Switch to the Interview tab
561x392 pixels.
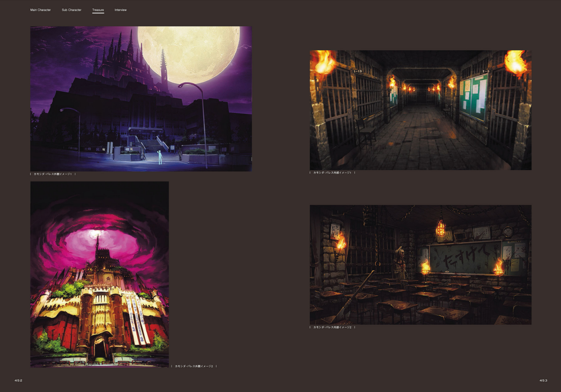tap(120, 10)
